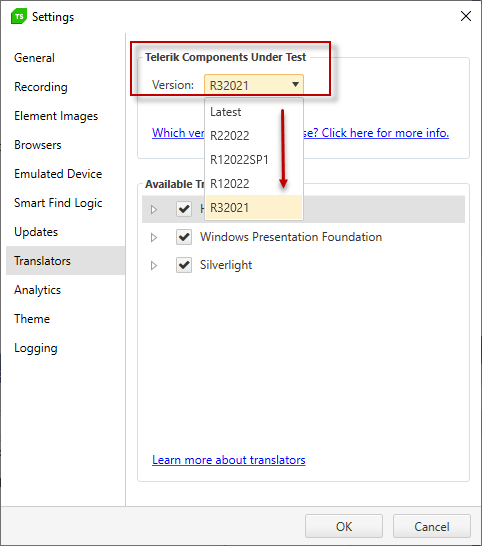Expand the highlighted first translator node

point(154,209)
